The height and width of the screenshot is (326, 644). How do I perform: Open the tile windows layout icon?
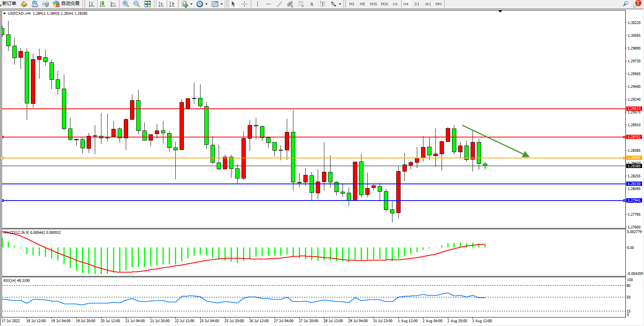click(x=147, y=4)
